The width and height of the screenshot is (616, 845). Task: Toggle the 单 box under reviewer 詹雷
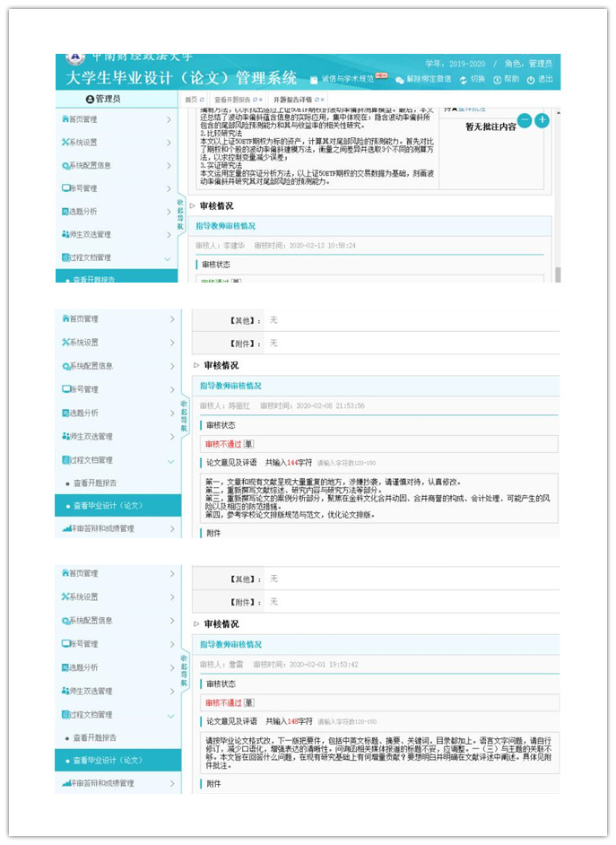tap(248, 703)
